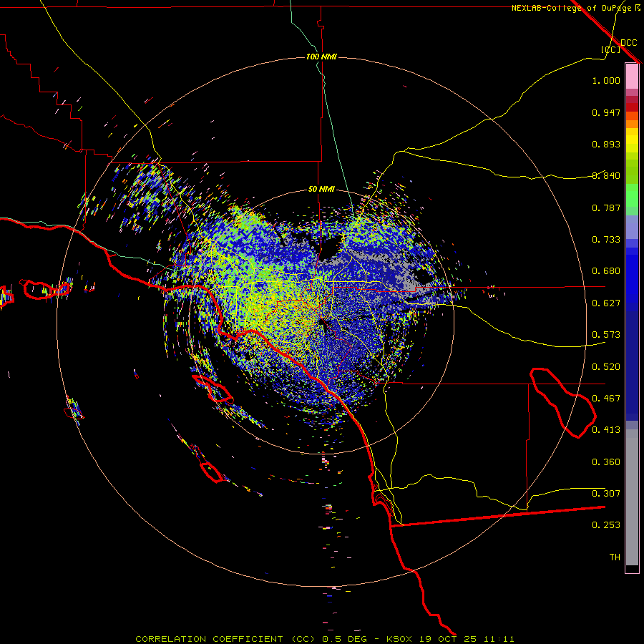Click the 0.467 scale value

tap(606, 399)
